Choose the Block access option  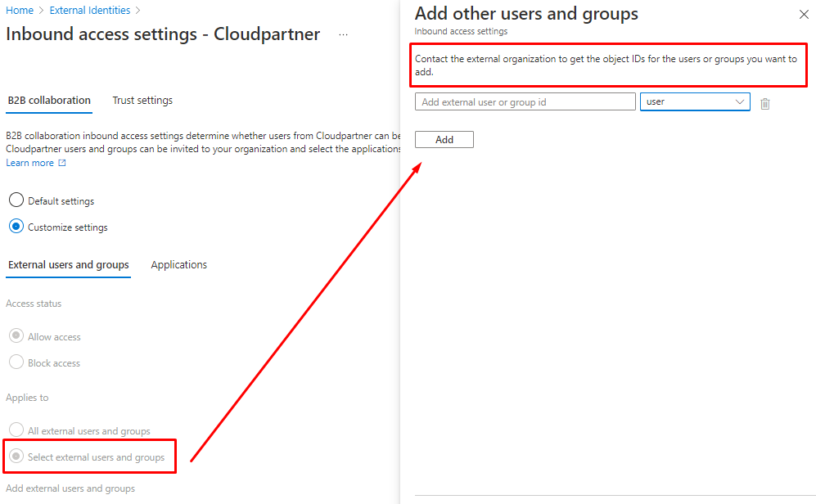point(16,362)
